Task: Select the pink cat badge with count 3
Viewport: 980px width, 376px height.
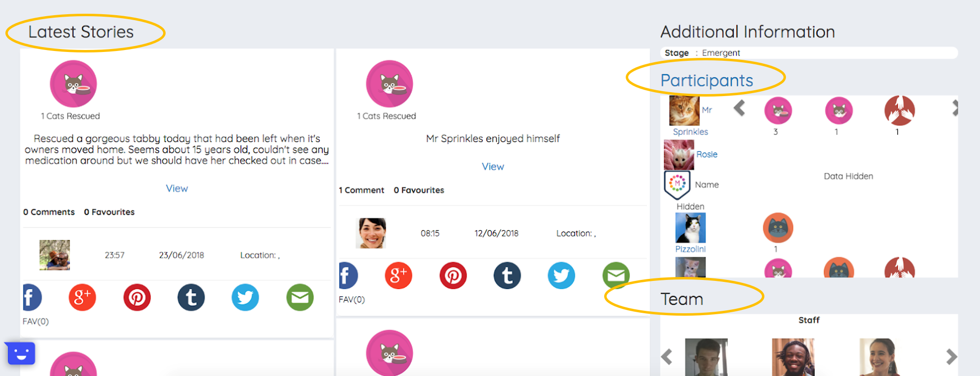Action: (x=778, y=110)
